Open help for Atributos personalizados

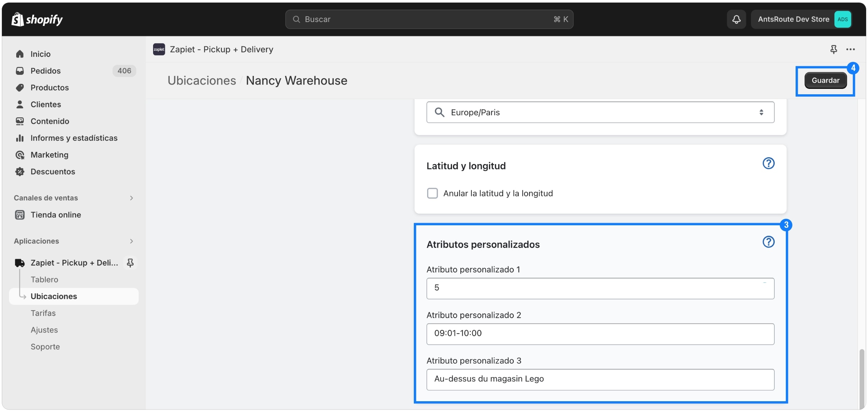click(x=768, y=242)
